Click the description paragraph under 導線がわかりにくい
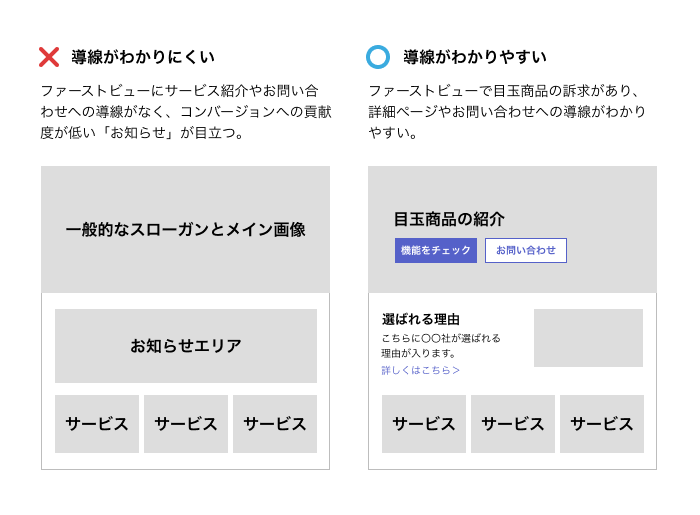Viewport: 700px width, 515px height. click(186, 112)
